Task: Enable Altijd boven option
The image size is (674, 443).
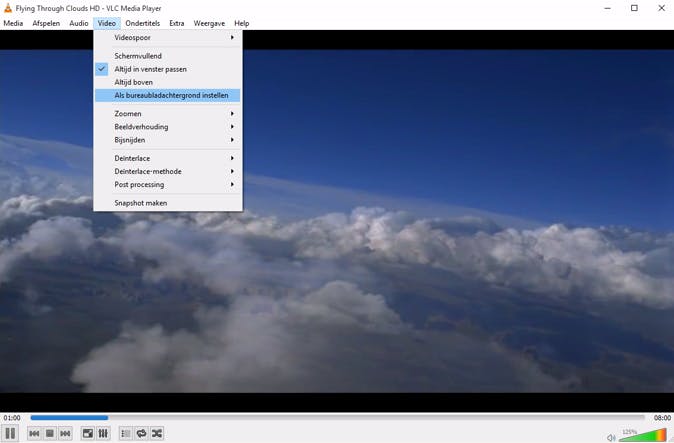Action: point(168,82)
